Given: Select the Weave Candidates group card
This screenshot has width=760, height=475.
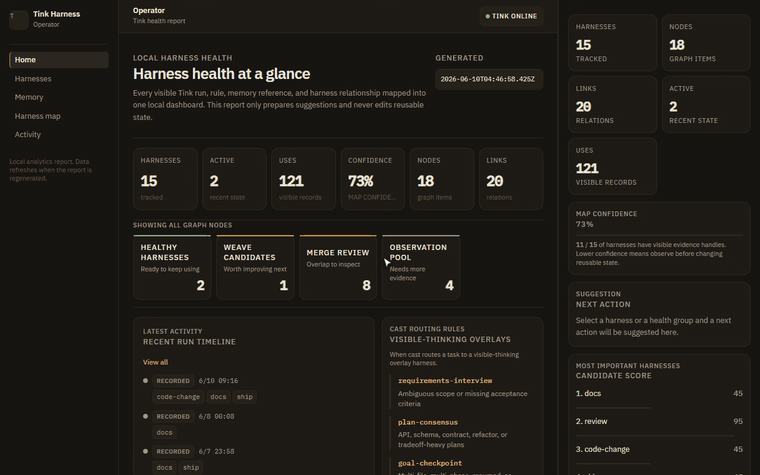Looking at the screenshot, I should [255, 267].
